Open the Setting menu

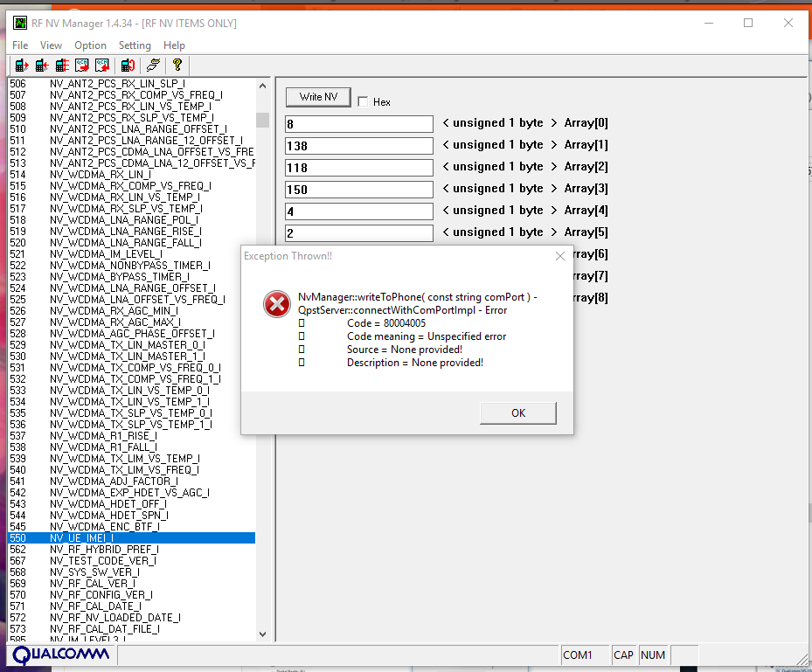click(135, 45)
